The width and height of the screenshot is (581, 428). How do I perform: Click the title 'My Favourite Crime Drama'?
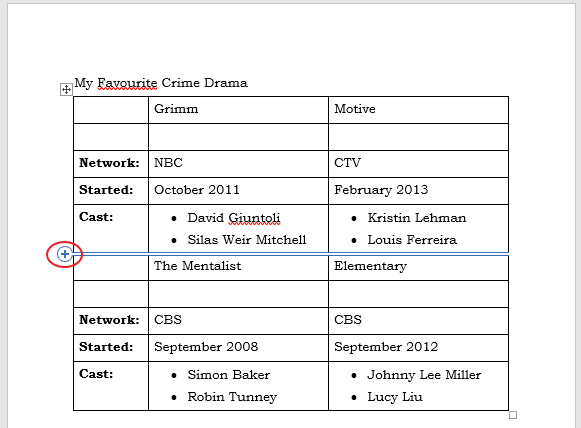pyautogui.click(x=161, y=83)
